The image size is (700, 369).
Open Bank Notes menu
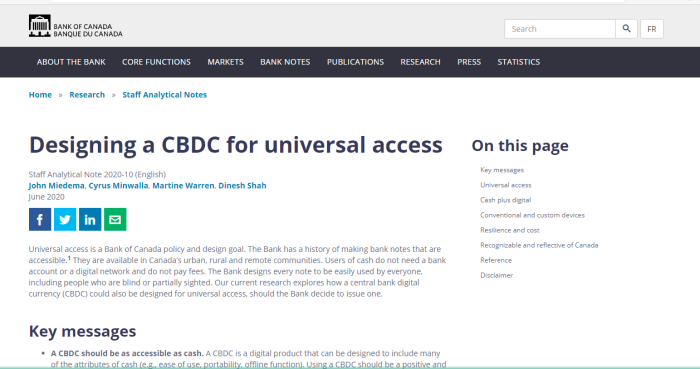pos(285,62)
